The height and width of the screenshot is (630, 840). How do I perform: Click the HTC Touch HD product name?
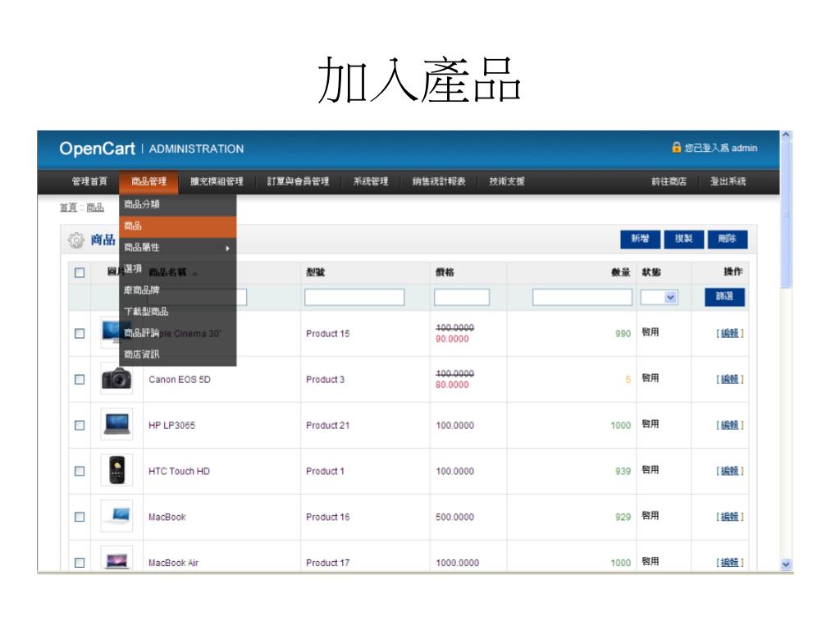point(179,472)
